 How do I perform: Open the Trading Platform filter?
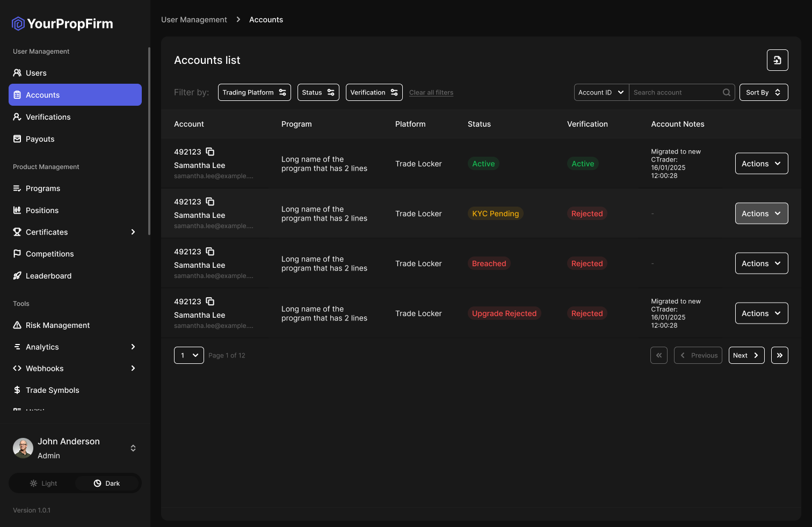click(x=254, y=92)
